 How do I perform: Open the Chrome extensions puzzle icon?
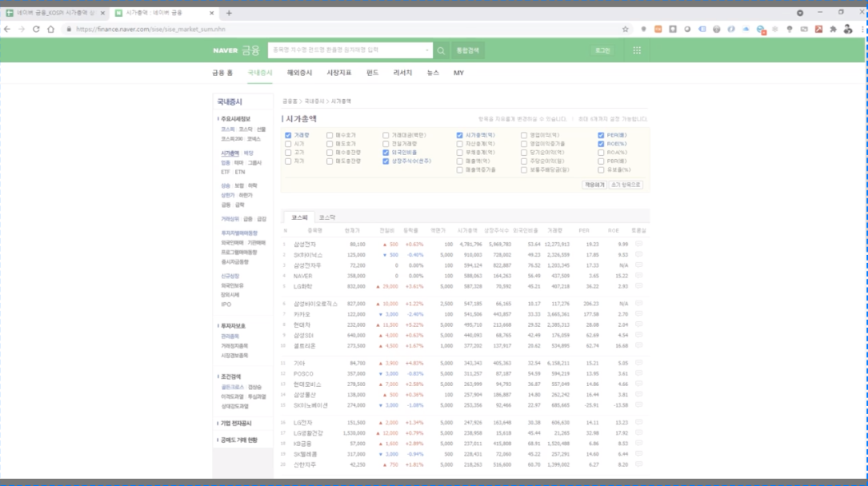tap(833, 30)
